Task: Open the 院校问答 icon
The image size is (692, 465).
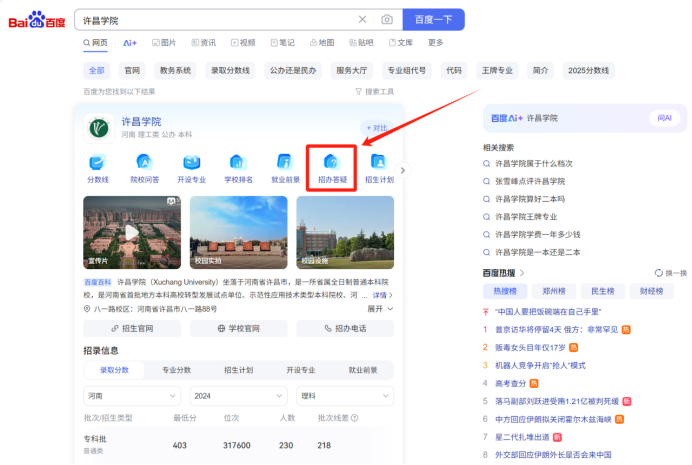Action: 144,169
